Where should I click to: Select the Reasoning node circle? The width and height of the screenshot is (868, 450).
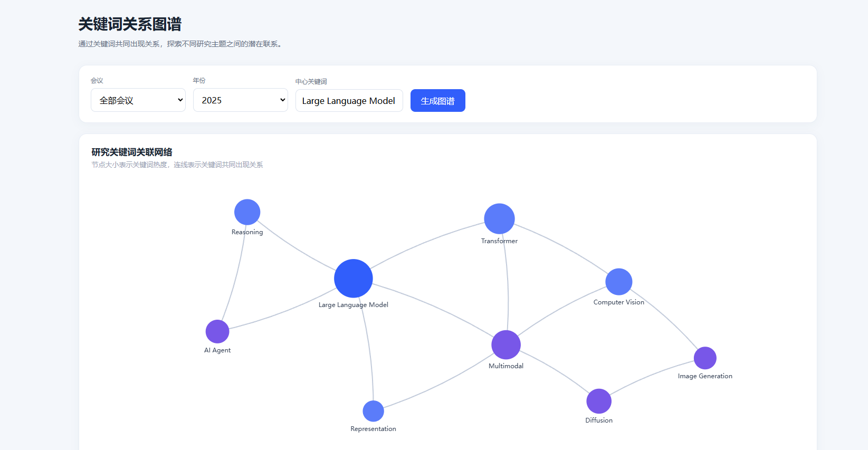[247, 212]
